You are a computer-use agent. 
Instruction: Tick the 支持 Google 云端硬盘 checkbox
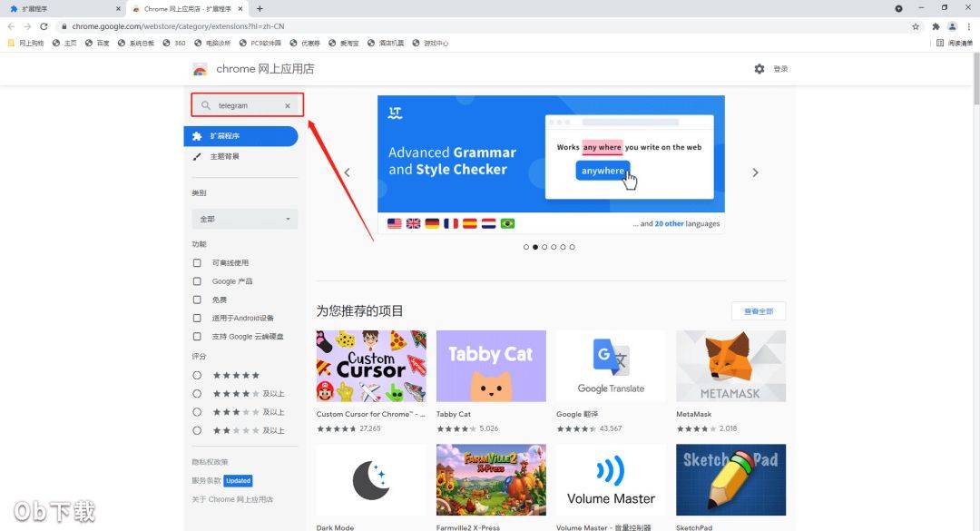click(x=197, y=337)
